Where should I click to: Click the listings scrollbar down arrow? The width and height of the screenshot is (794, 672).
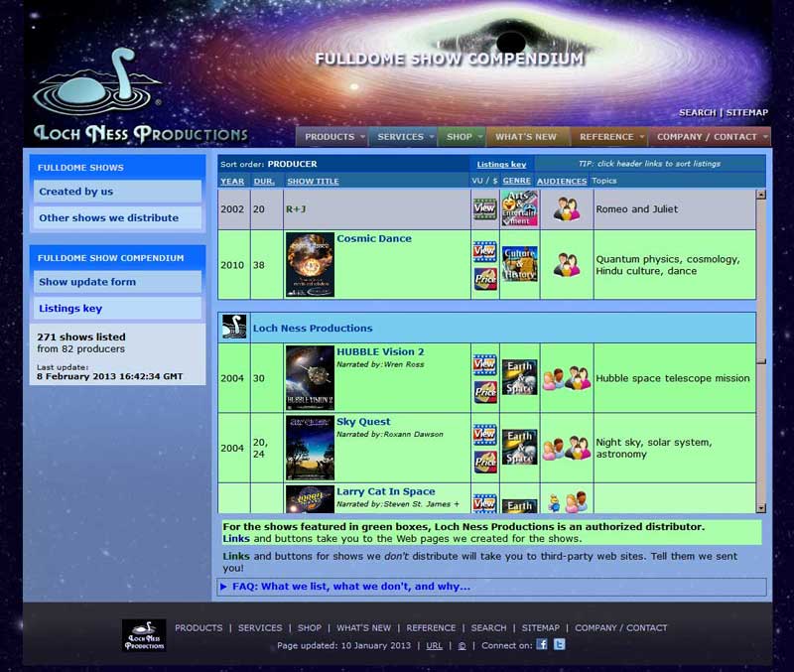(x=761, y=508)
